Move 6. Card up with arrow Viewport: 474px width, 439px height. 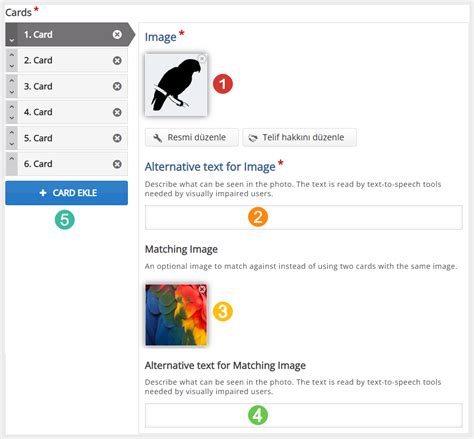coord(12,159)
